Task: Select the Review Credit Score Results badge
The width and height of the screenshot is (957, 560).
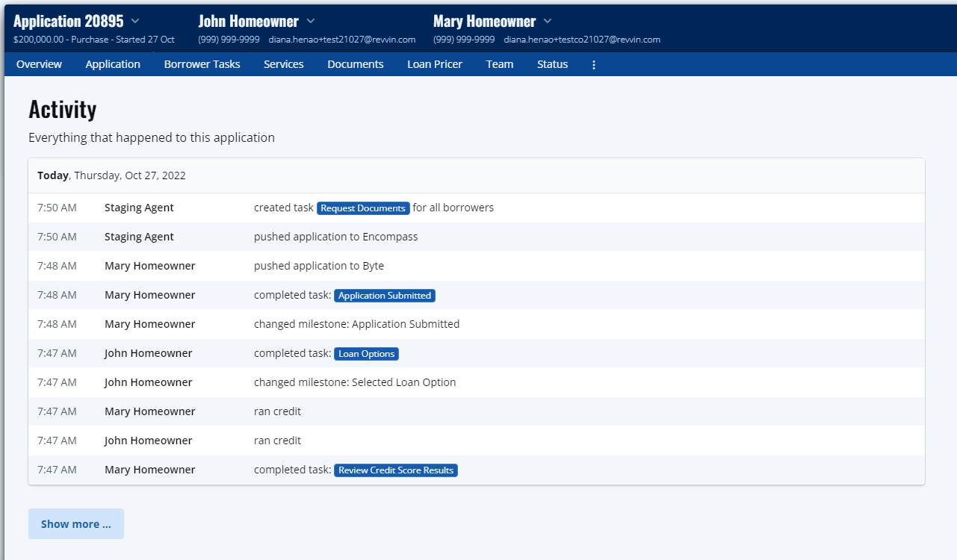Action: pos(395,470)
